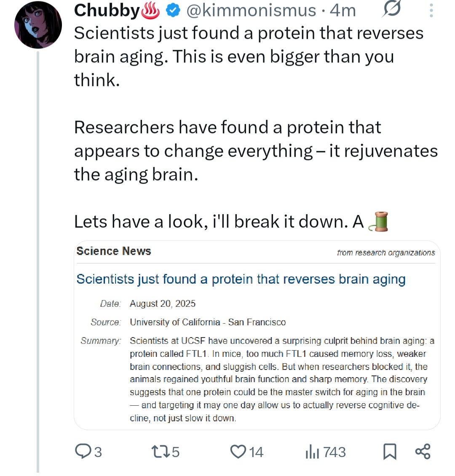Open the embedded Science News article image
455x476 pixels.
[257, 335]
